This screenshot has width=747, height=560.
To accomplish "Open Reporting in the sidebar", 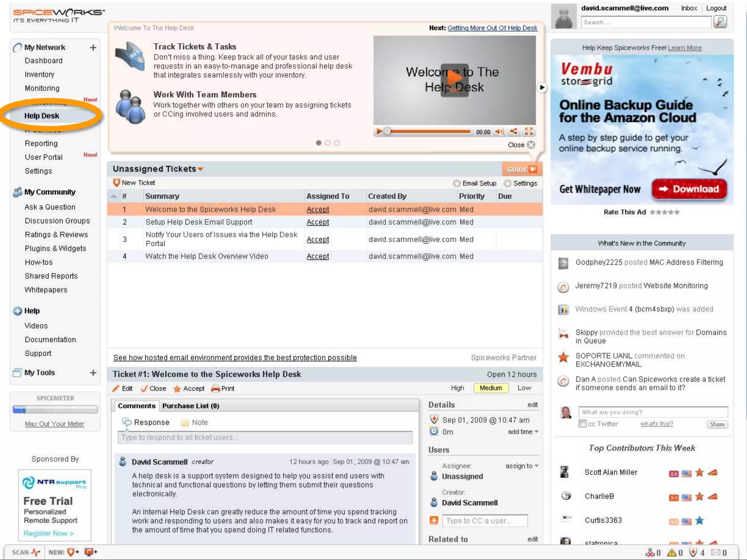I will pos(41,143).
